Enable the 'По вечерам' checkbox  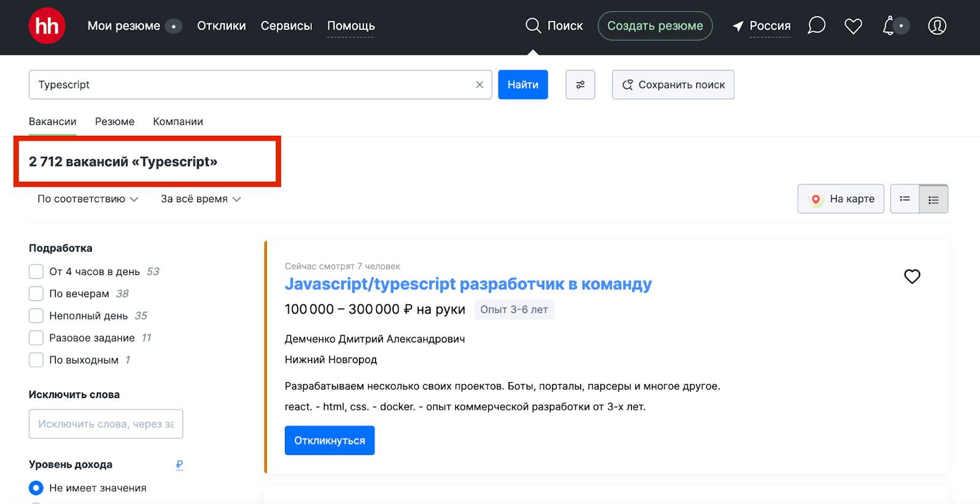36,293
